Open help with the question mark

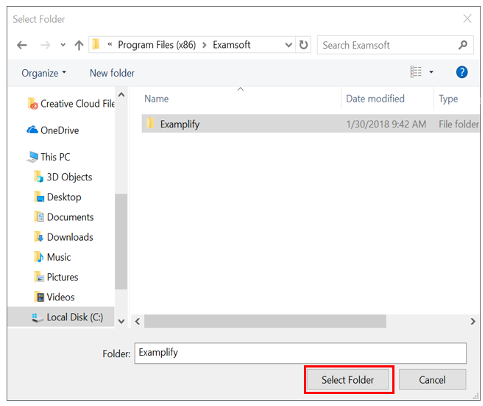pyautogui.click(x=462, y=72)
